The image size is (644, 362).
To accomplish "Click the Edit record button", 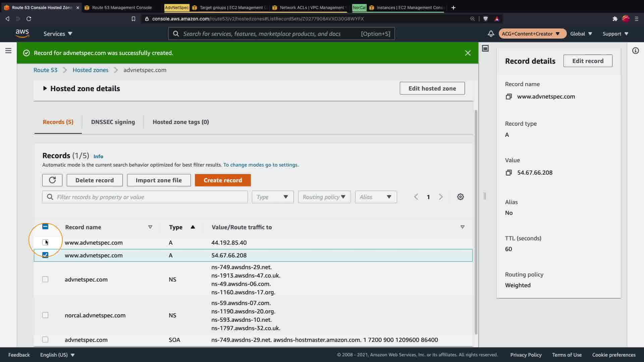I will click(x=587, y=61).
